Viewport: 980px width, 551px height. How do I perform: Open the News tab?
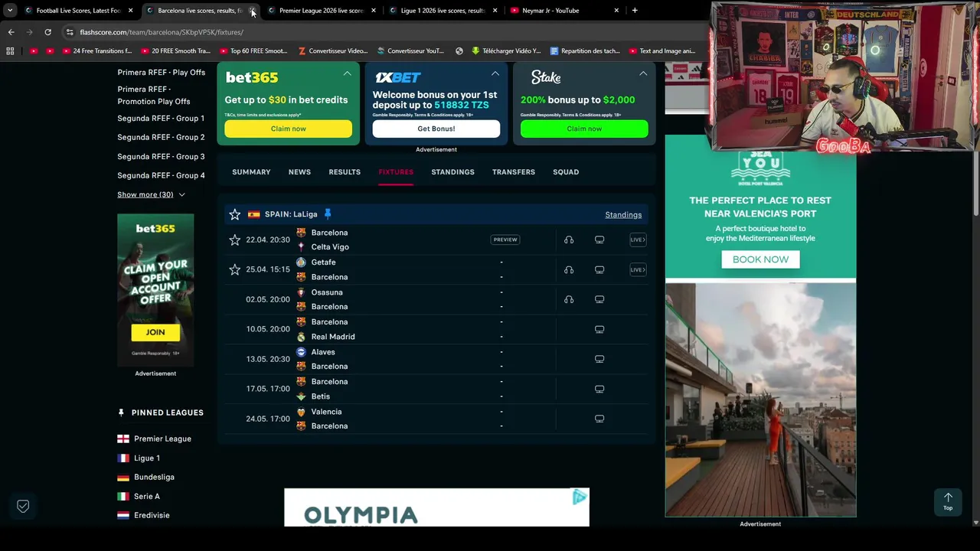tap(299, 172)
